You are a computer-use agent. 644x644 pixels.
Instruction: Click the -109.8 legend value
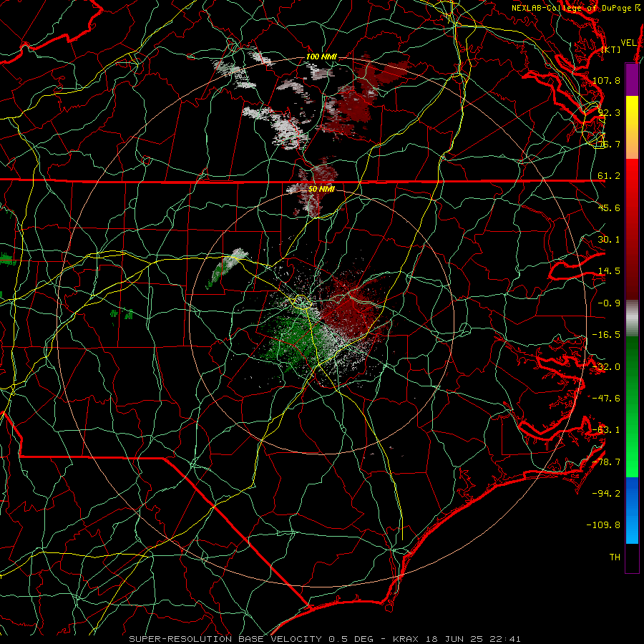(603, 525)
